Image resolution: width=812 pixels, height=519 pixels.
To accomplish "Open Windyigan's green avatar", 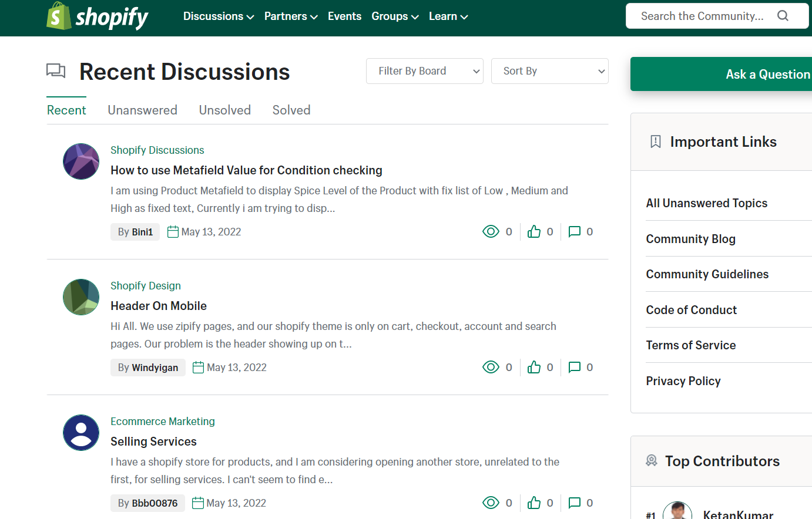I will click(x=81, y=297).
